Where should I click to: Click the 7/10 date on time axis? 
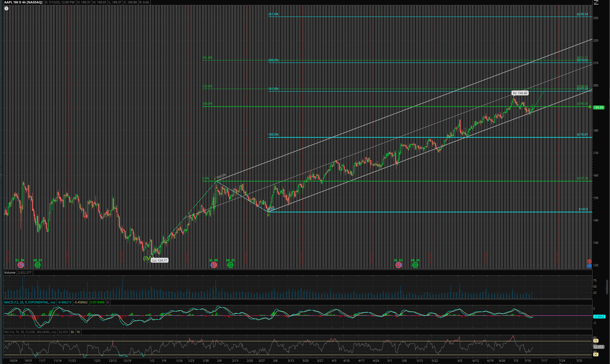528,361
